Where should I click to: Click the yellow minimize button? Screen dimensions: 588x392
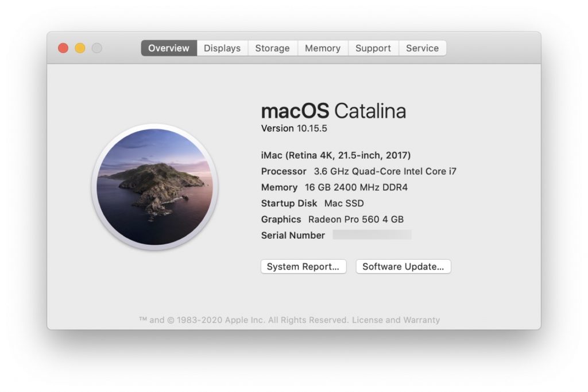(x=80, y=48)
